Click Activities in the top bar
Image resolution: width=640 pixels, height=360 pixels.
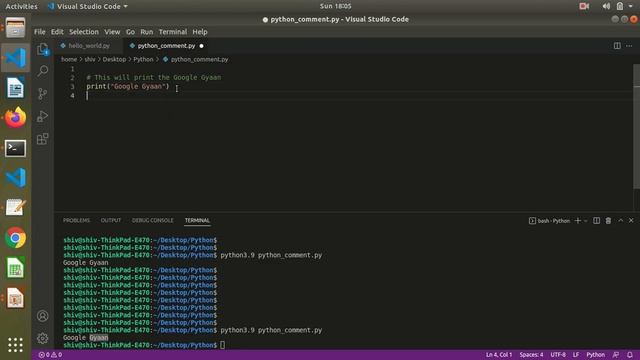click(x=21, y=6)
